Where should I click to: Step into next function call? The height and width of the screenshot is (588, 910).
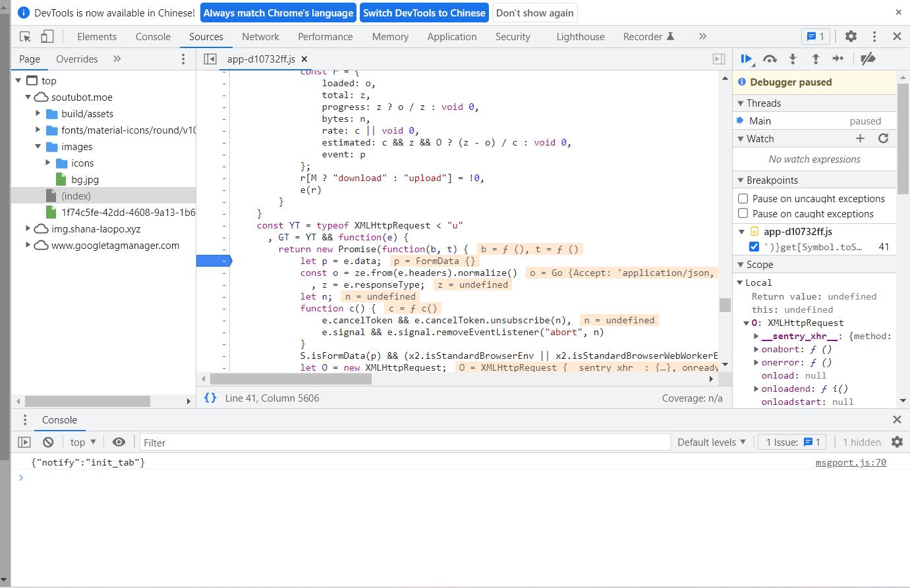tap(793, 59)
